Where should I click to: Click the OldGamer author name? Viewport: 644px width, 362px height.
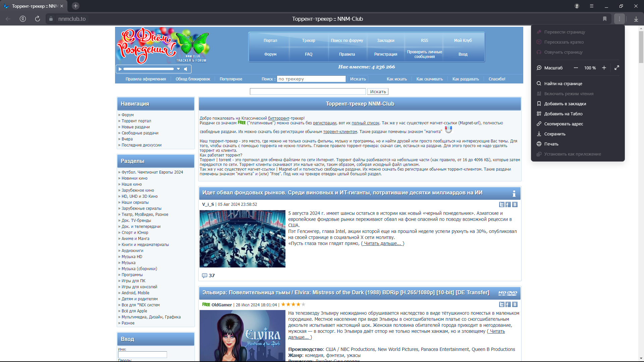click(x=222, y=305)
